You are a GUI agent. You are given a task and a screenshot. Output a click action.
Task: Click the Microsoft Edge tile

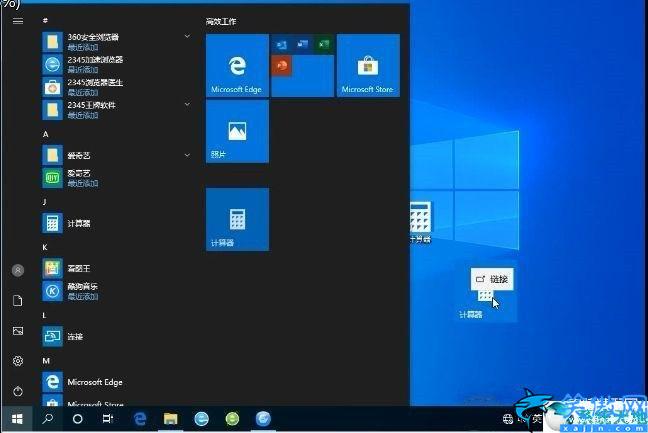point(237,66)
